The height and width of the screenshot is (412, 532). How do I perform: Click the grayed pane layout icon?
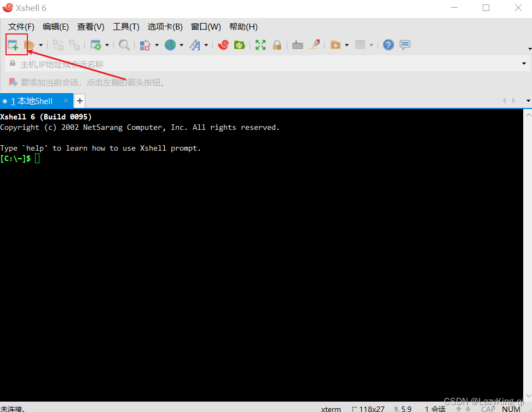click(x=360, y=45)
